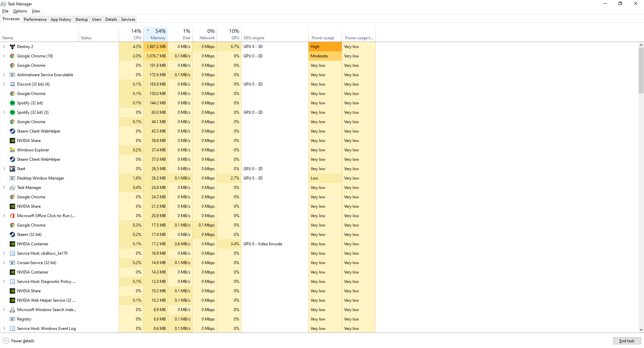Open the Services tab
Viewport: 644px width, 348px height.
128,19
